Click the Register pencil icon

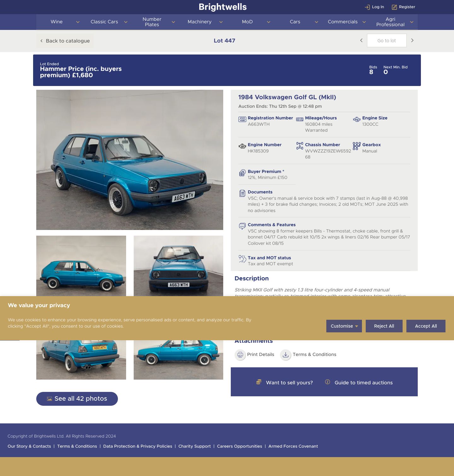394,7
